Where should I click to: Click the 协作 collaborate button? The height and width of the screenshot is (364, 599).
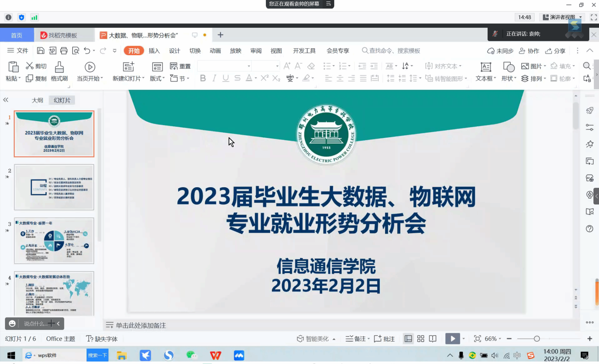[529, 51]
